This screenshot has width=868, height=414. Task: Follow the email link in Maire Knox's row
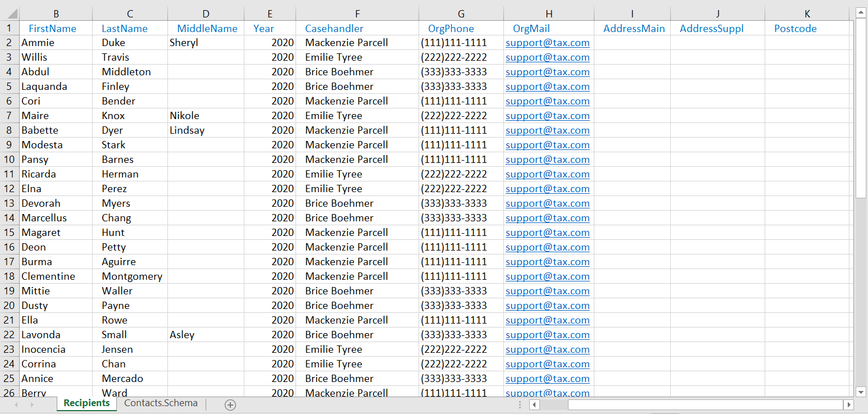point(547,116)
